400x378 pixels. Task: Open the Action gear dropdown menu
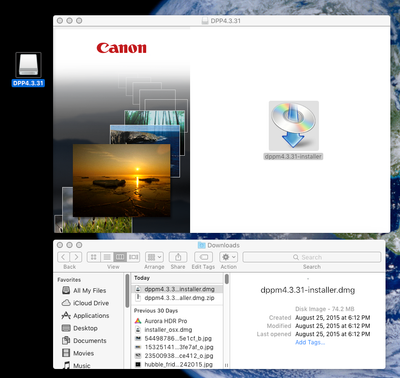(228, 257)
